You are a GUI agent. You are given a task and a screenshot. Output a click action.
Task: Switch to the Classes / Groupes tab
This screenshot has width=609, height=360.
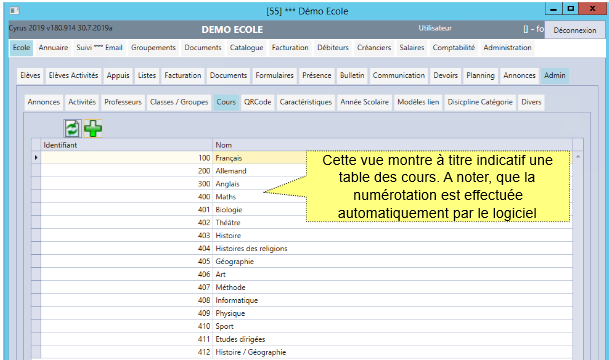coord(179,102)
